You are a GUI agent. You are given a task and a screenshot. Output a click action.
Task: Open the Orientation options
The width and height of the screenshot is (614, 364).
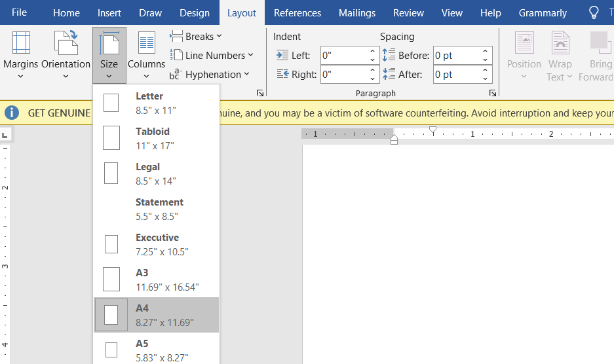click(x=66, y=55)
